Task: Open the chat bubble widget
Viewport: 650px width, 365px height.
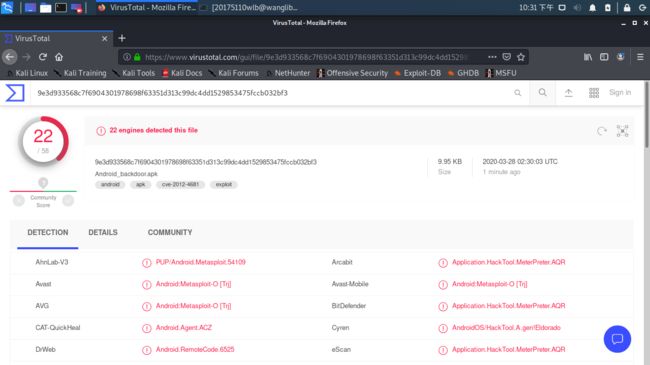Action: click(617, 339)
